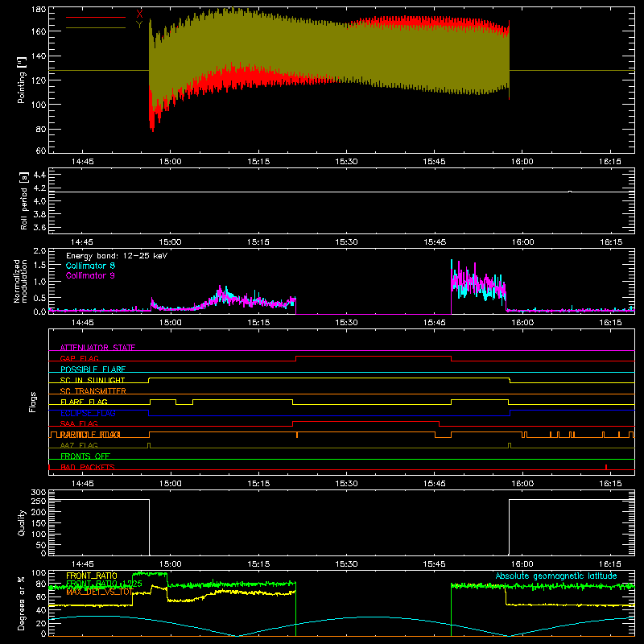
Task: Click the 250 value on Quality axis
Action: coord(39,501)
